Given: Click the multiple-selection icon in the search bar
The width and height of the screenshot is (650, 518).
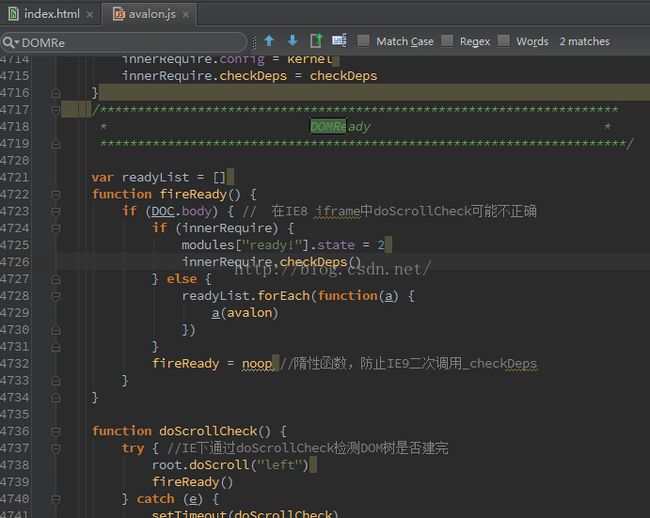Looking at the screenshot, I should tap(340, 41).
